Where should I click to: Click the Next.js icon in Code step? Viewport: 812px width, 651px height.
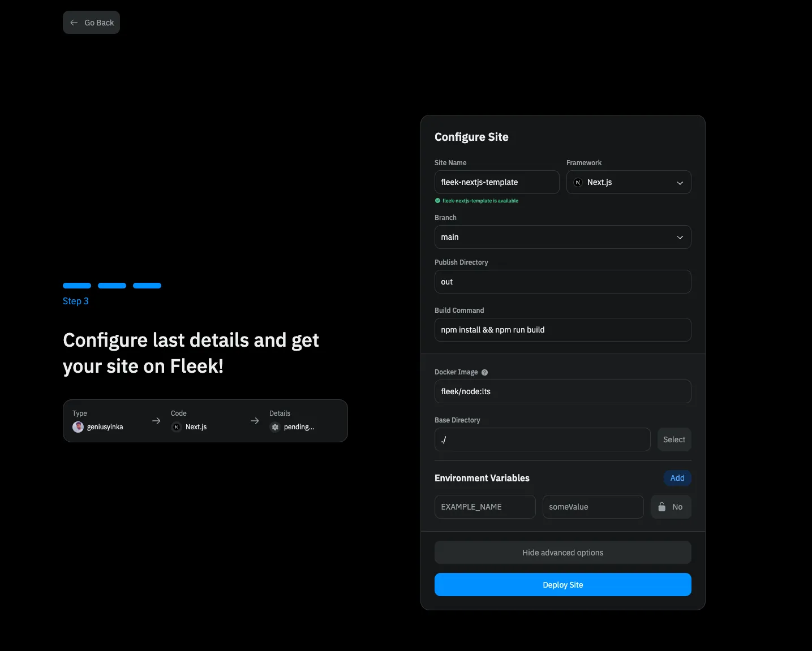(x=177, y=427)
